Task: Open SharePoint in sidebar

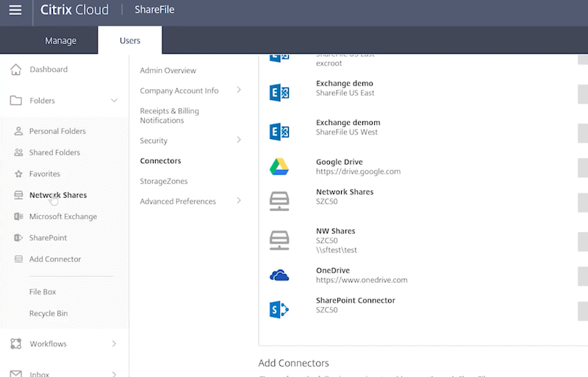Action: [48, 237]
